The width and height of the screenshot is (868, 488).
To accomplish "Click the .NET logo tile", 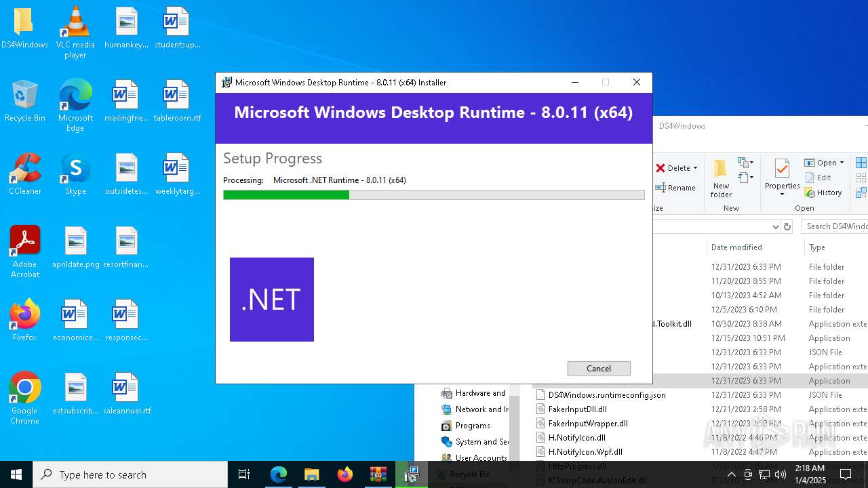I will [x=271, y=300].
